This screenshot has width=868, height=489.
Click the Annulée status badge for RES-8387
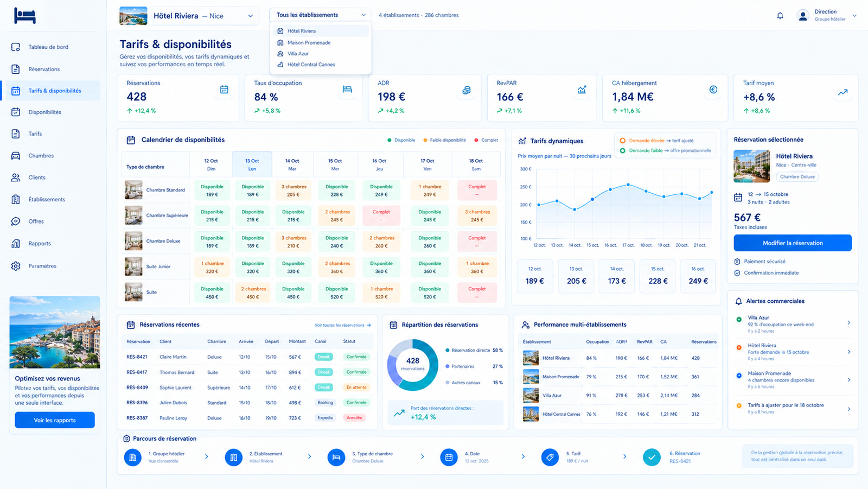click(x=354, y=418)
